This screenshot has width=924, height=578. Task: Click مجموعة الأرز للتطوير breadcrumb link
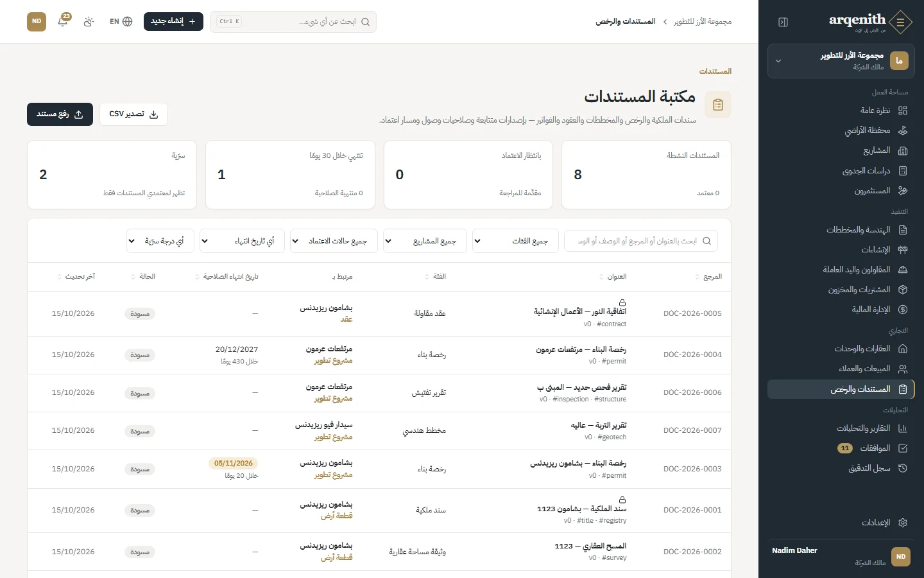coord(703,22)
